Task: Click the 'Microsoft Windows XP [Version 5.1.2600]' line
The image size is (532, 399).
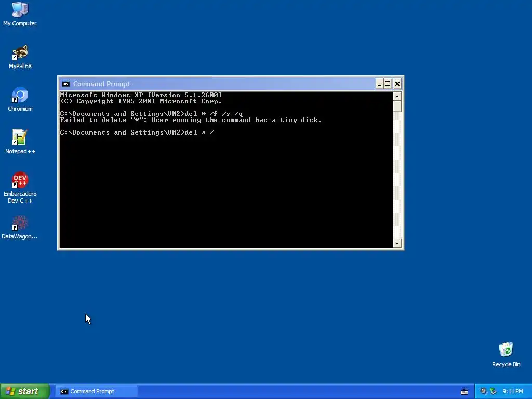Action: (x=141, y=95)
